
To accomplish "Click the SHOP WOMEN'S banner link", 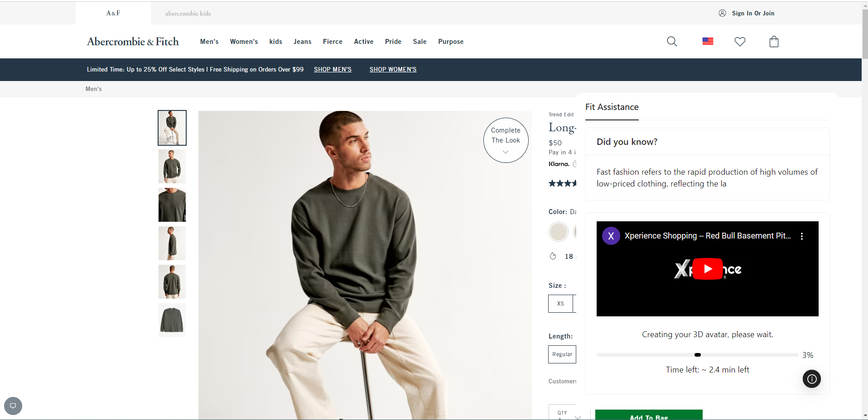I will [x=393, y=69].
